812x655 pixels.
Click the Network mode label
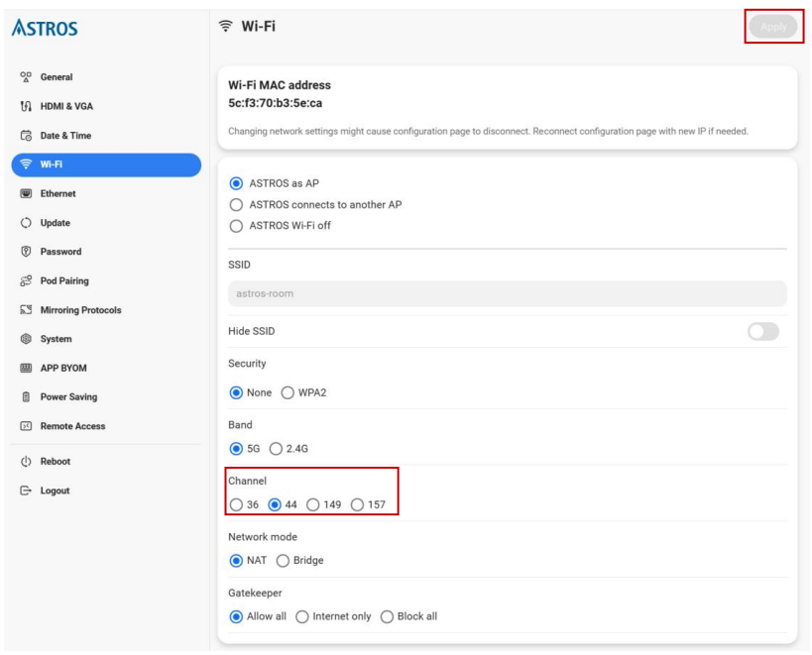point(263,537)
